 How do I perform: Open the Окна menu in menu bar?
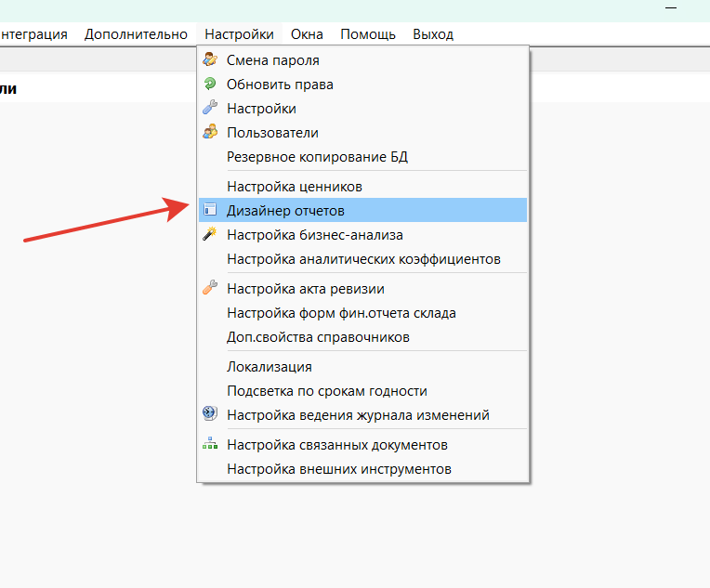pyautogui.click(x=307, y=34)
